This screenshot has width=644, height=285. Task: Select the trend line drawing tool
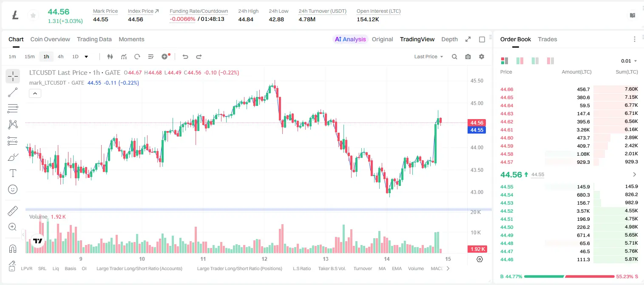click(x=13, y=92)
